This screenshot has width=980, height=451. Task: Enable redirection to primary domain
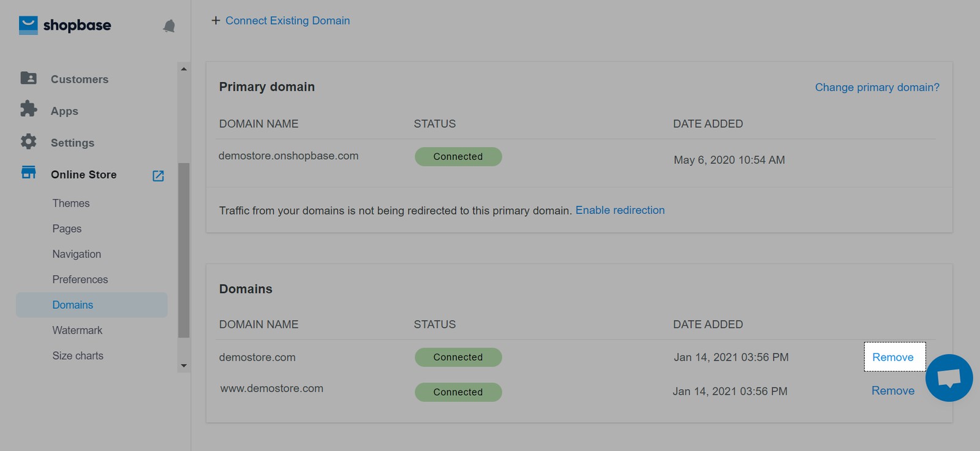point(620,210)
